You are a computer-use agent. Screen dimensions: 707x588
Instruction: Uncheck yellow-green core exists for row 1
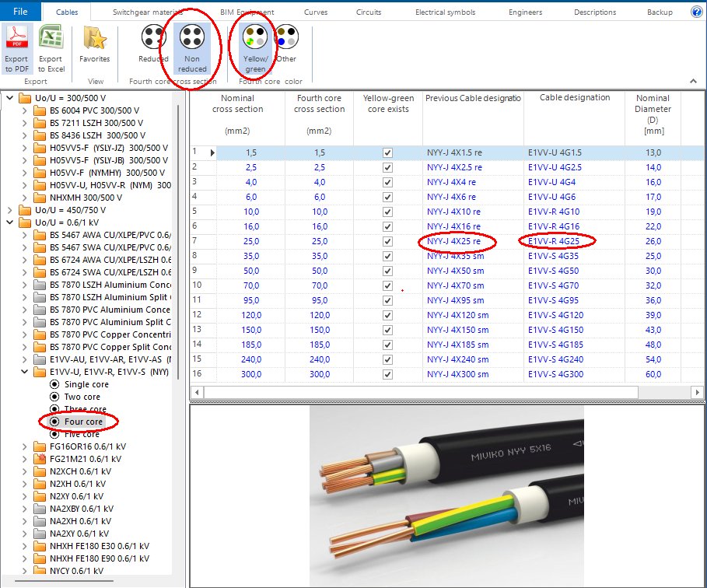click(x=387, y=152)
